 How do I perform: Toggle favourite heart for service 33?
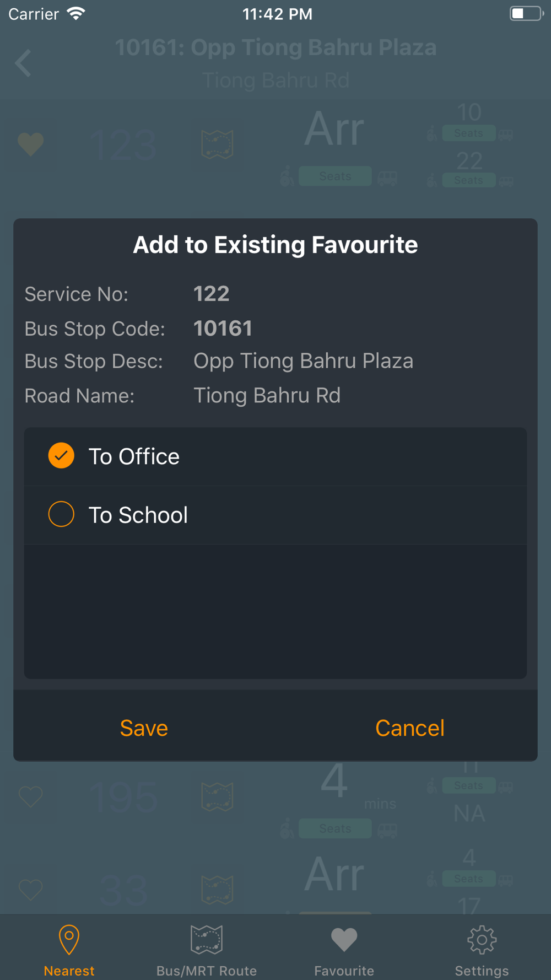[31, 890]
